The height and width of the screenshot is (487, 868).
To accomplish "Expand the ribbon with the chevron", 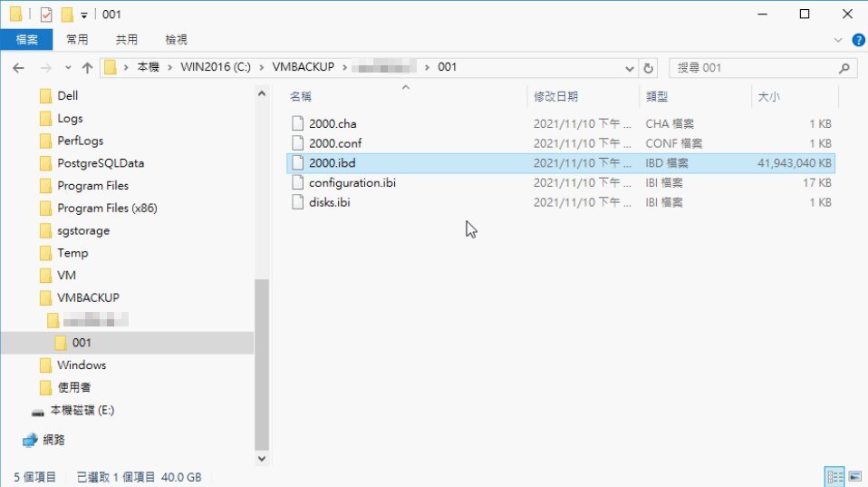I will coord(838,40).
